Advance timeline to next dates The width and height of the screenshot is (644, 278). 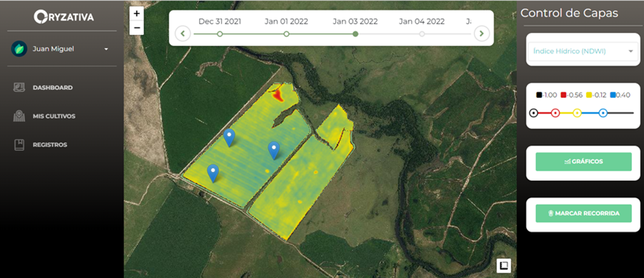tap(481, 33)
